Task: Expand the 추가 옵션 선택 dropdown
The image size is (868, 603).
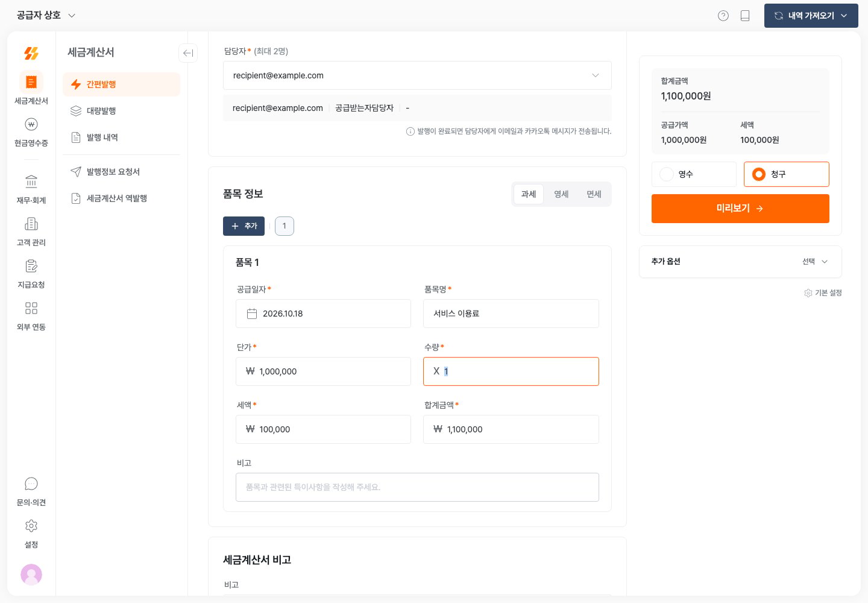Action: (x=815, y=262)
